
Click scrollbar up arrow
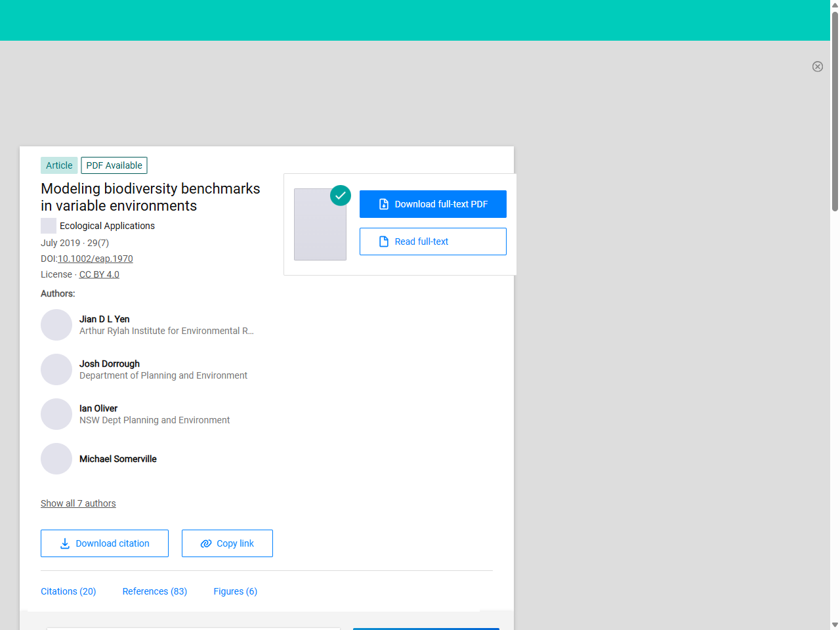(835, 5)
